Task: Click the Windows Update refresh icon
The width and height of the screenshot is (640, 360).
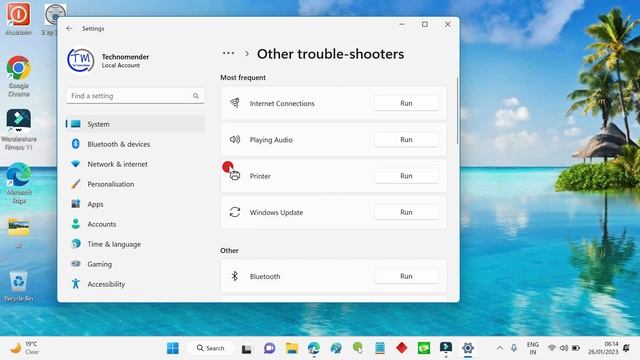Action: [235, 212]
